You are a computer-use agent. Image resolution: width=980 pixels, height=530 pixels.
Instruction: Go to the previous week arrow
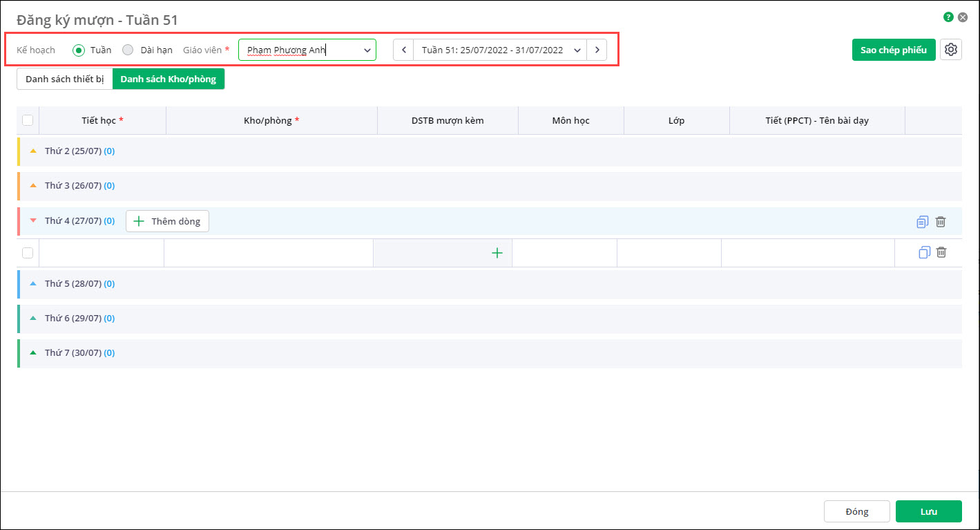[404, 50]
